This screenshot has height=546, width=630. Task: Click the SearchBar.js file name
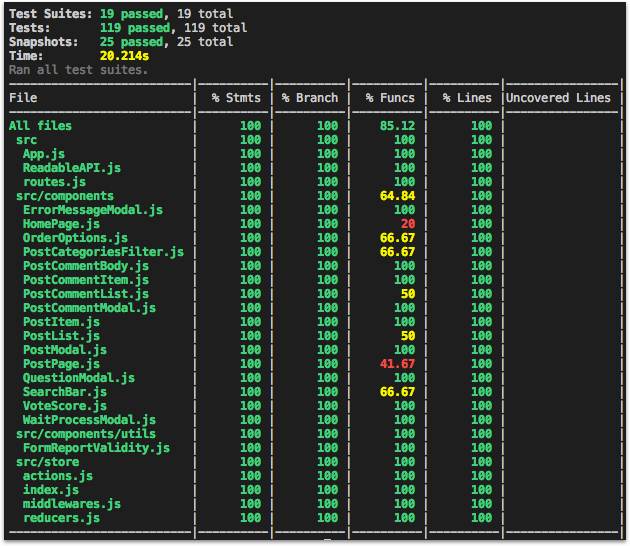click(x=65, y=392)
